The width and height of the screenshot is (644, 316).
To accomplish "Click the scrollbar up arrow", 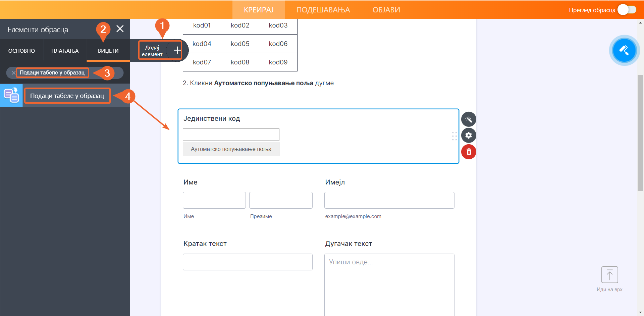I will point(640,23).
